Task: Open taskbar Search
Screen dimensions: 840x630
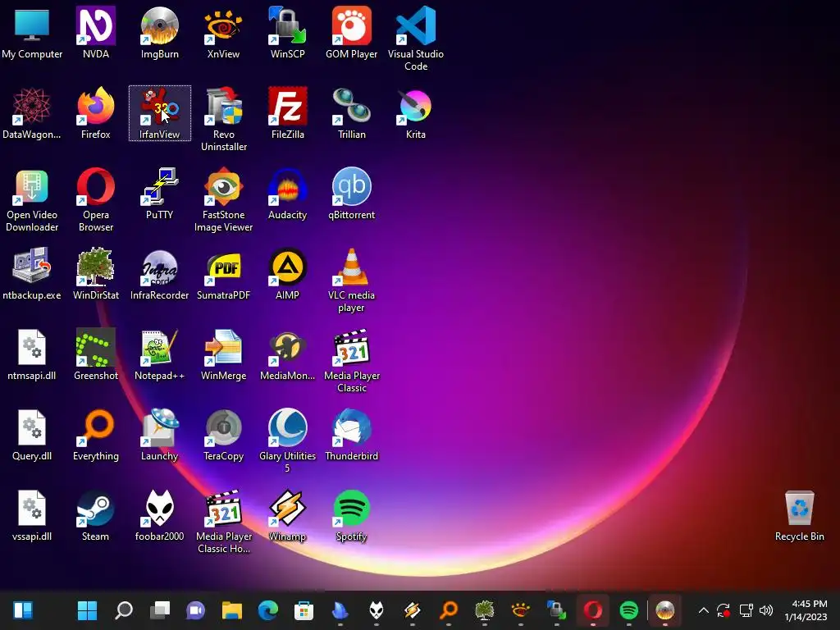Action: (124, 609)
